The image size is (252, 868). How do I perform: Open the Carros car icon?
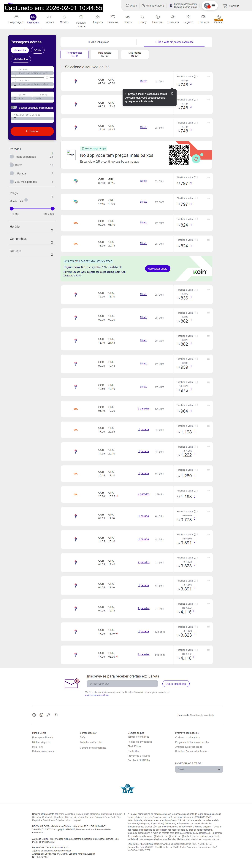click(x=128, y=17)
